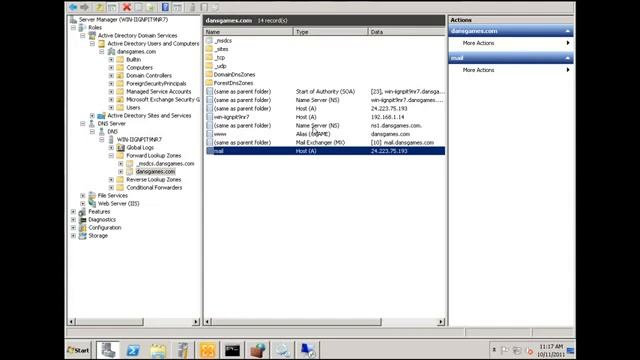Image resolution: width=640 pixels, height=360 pixels.
Task: Expand the Builtin container
Action: (111, 60)
